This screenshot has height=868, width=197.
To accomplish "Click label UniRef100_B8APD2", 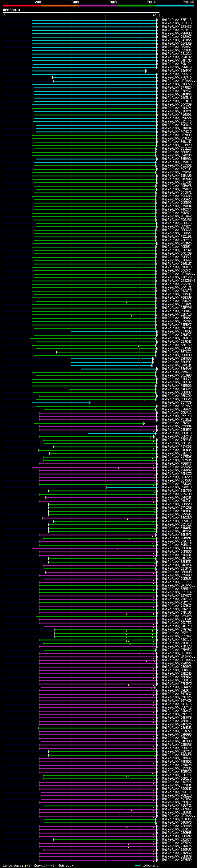I will [176, 362].
